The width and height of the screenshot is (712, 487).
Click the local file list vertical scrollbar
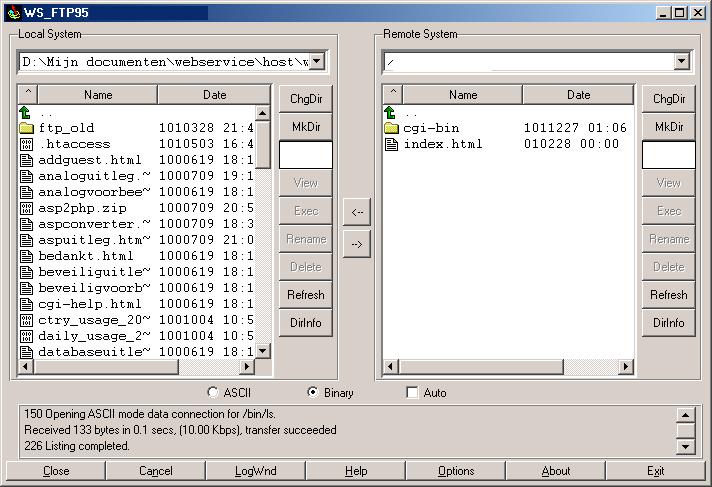pos(263,240)
